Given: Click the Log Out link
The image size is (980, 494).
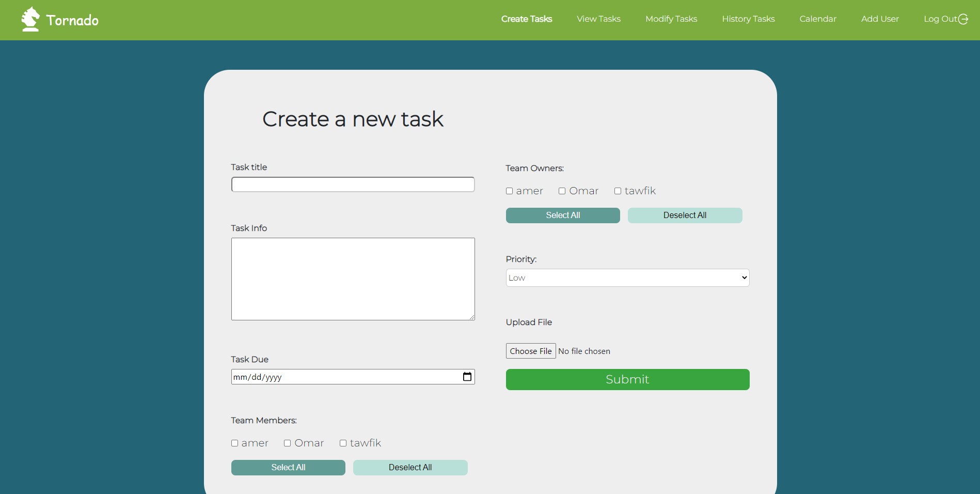Looking at the screenshot, I should [940, 19].
